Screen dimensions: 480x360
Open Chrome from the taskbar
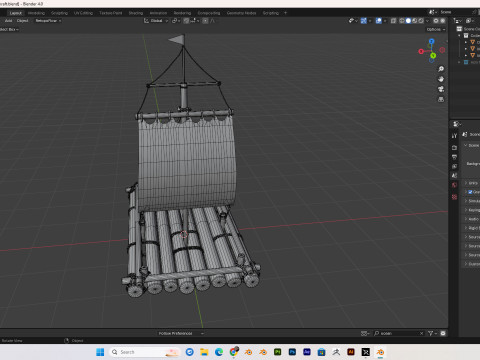[x=234, y=351]
